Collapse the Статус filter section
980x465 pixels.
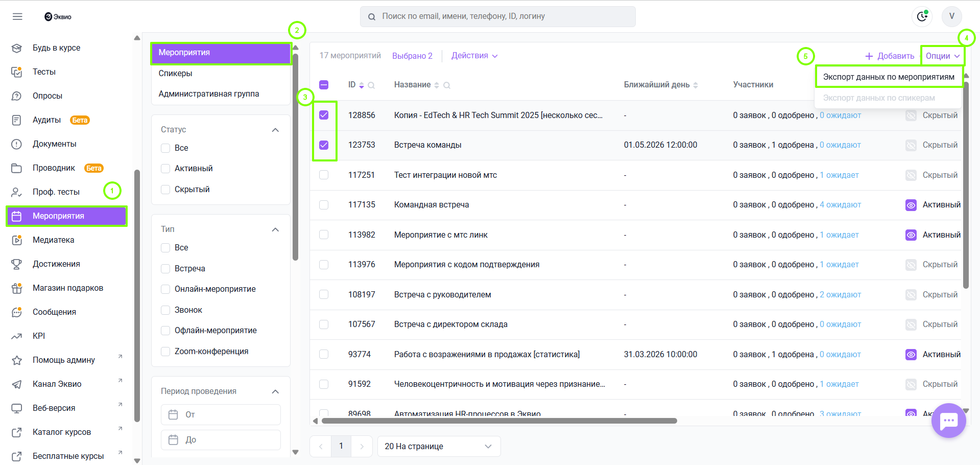pyautogui.click(x=275, y=130)
